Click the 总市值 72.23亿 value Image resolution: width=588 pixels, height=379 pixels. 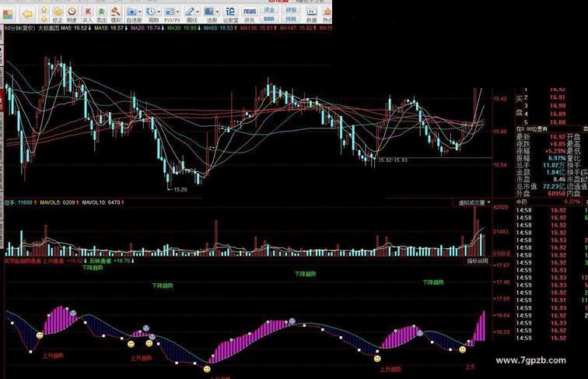pos(555,187)
